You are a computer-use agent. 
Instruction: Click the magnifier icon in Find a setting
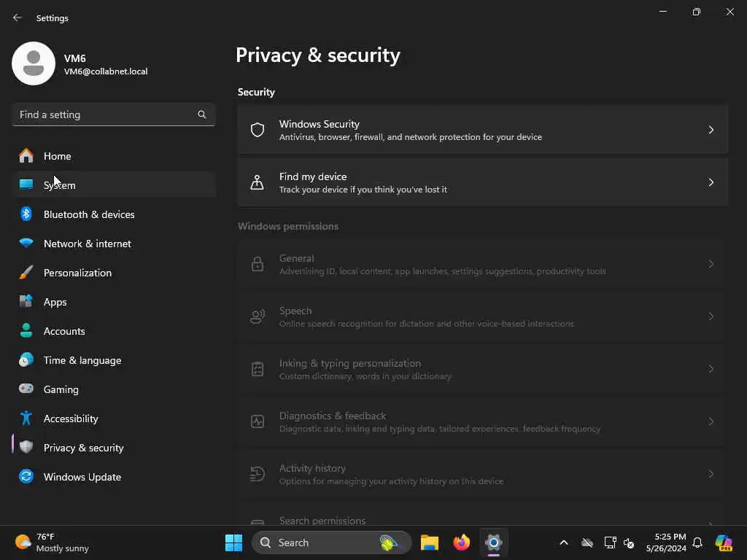tap(202, 114)
